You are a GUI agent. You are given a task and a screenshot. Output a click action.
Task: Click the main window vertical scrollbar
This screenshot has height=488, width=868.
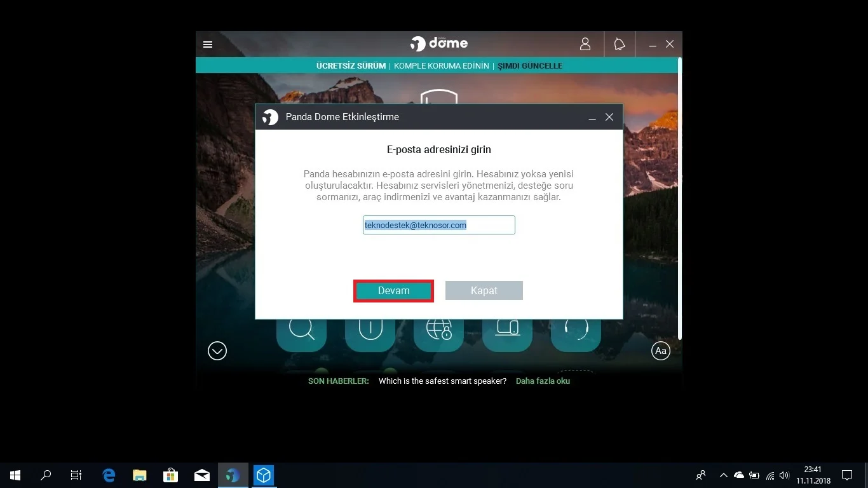(x=680, y=191)
